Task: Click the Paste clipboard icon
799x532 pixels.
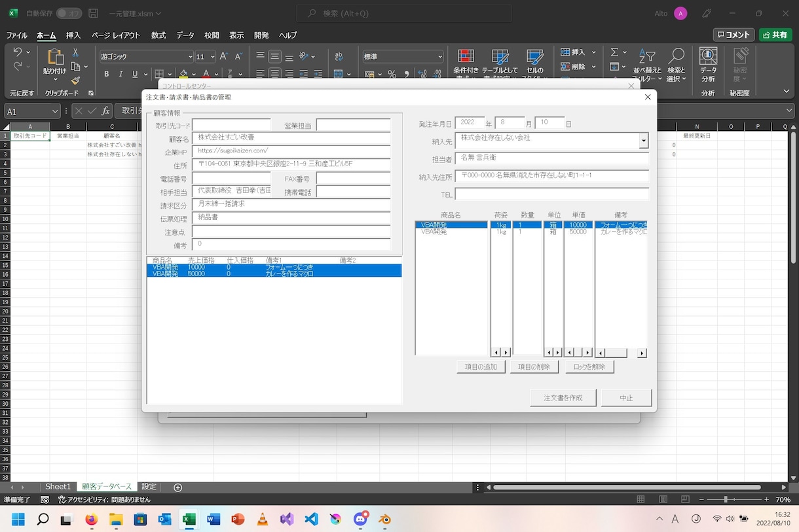Action: [54, 57]
